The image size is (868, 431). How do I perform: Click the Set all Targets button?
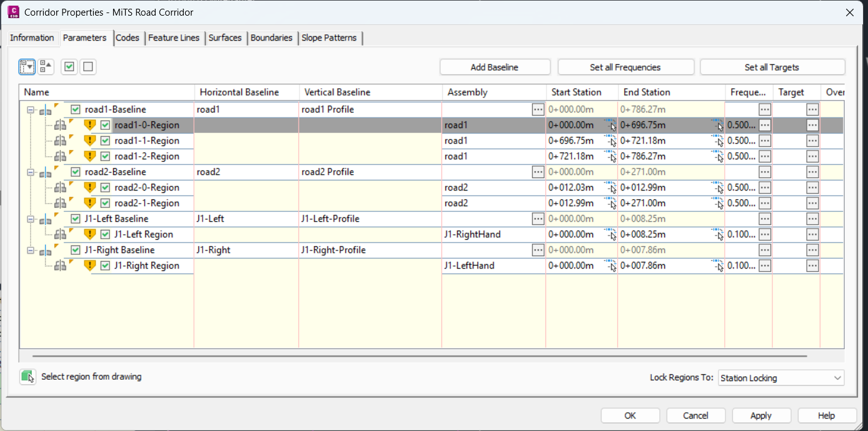(772, 67)
